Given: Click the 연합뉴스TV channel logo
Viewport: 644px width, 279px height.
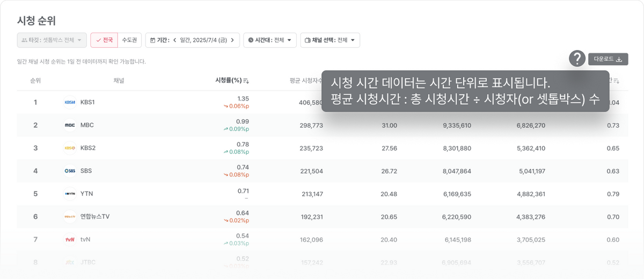Looking at the screenshot, I should tap(70, 217).
